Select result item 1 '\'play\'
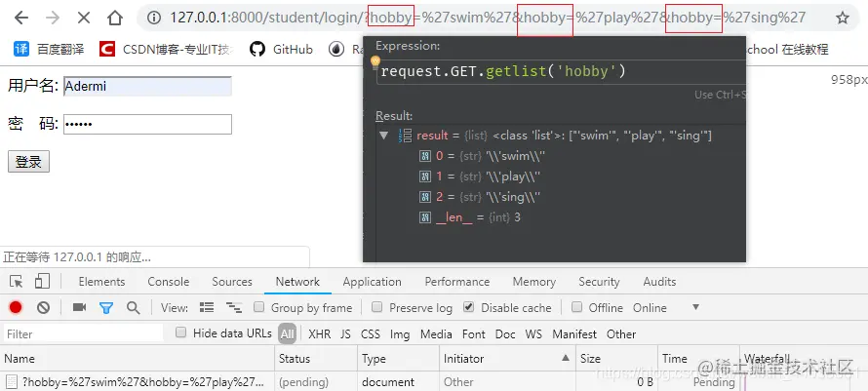868x391 pixels. pyautogui.click(x=481, y=176)
